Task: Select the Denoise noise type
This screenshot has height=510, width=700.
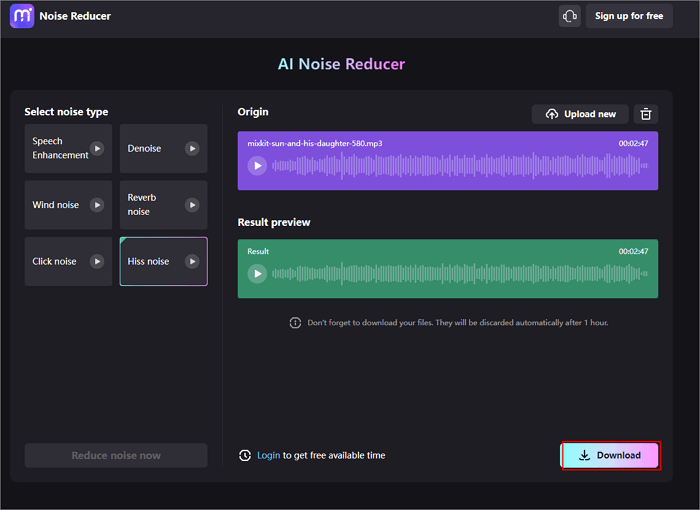Action: (148, 149)
